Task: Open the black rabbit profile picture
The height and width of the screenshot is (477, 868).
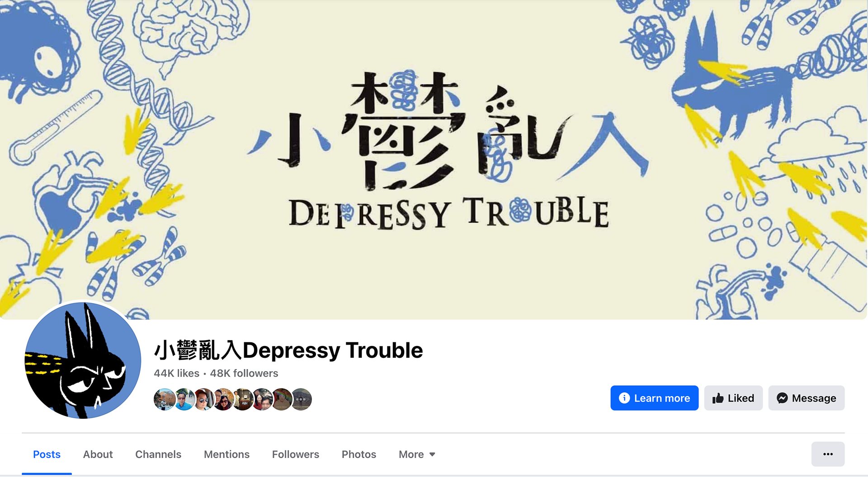Action: 83,360
